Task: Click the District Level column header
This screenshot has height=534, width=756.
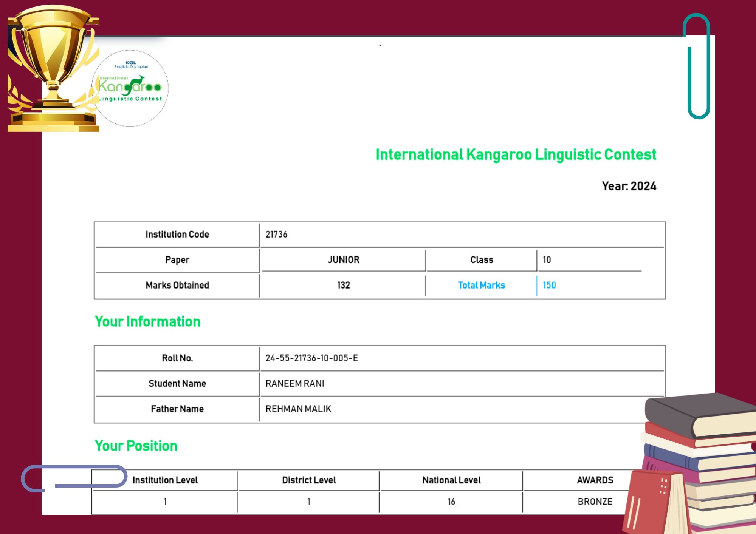Action: pos(309,480)
